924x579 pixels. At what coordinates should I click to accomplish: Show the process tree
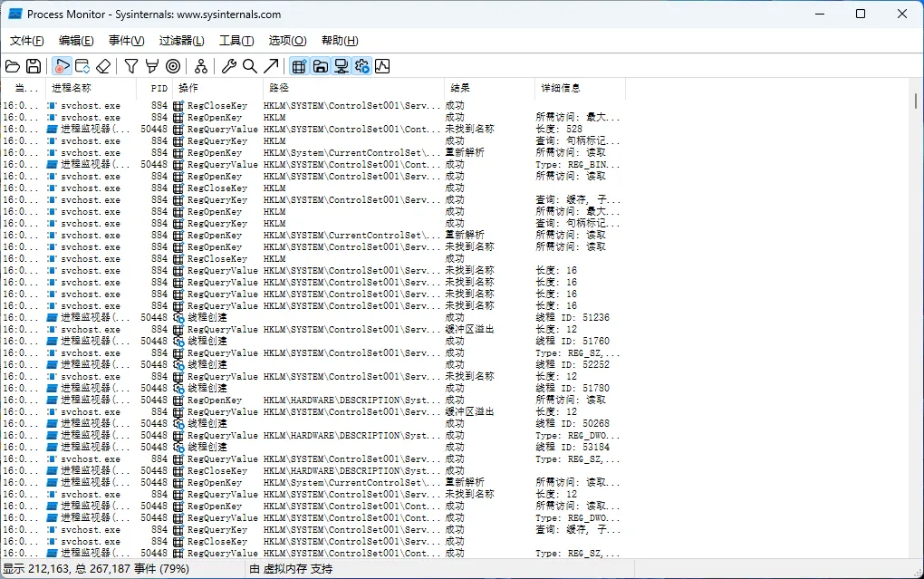point(201,66)
